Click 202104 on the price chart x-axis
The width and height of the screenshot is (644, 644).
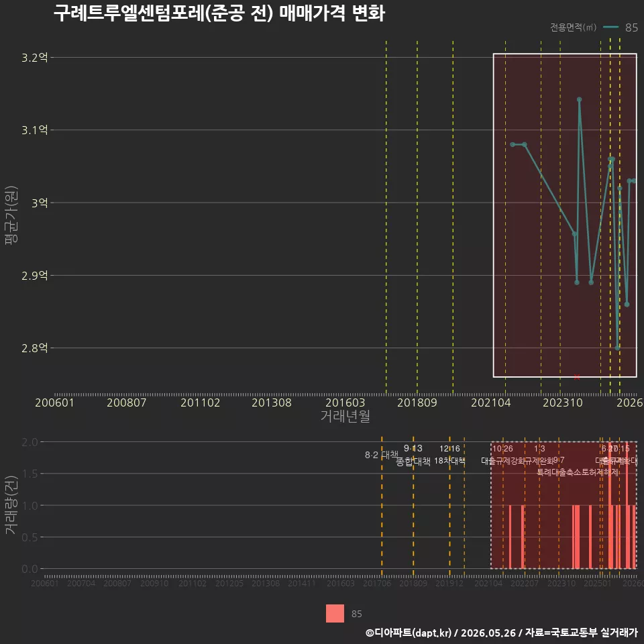click(491, 402)
